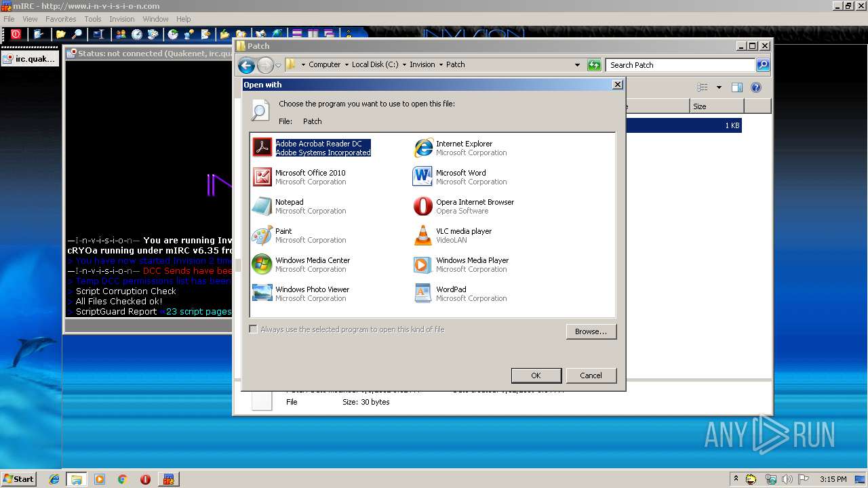This screenshot has height=488, width=868.
Task: Open the mIRC File menu
Action: coord(9,19)
